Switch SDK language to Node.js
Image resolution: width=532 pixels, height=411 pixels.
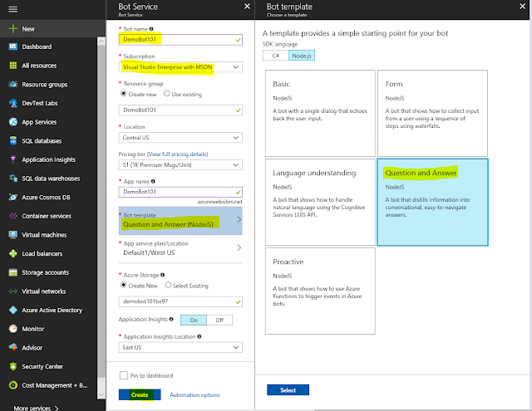coord(302,56)
